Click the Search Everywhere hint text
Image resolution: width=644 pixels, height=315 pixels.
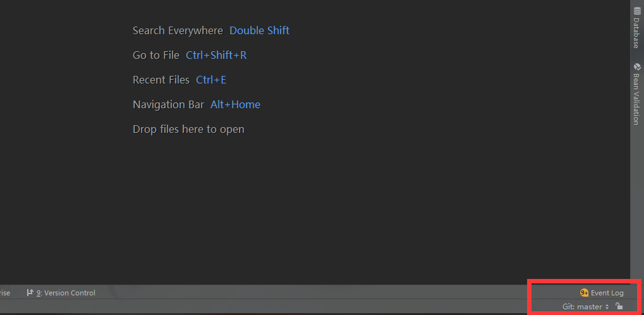point(178,30)
